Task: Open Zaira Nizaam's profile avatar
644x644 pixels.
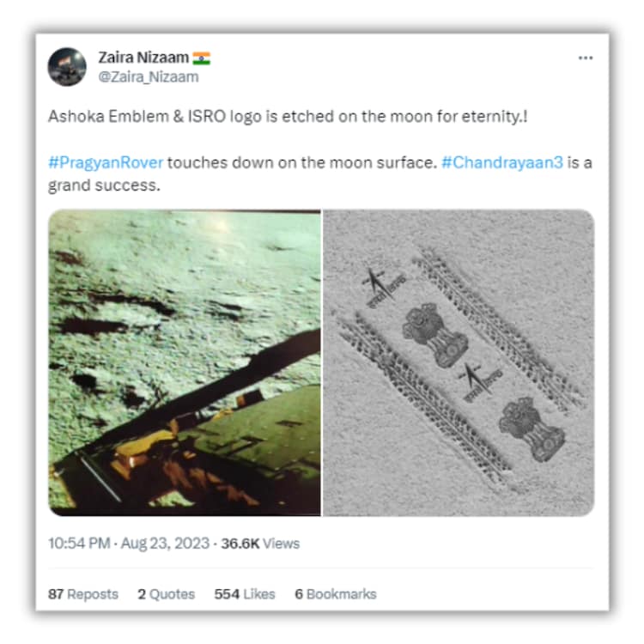Action: (x=67, y=67)
